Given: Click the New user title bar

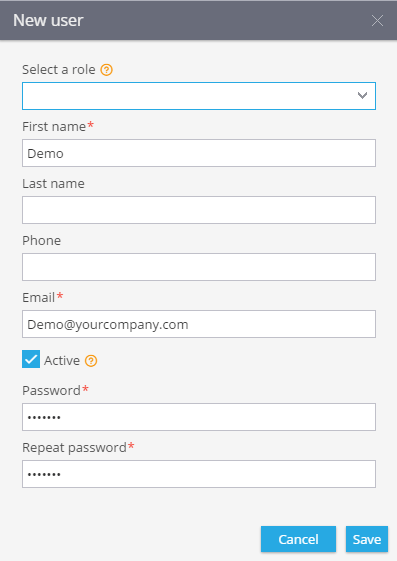Looking at the screenshot, I should click(198, 20).
